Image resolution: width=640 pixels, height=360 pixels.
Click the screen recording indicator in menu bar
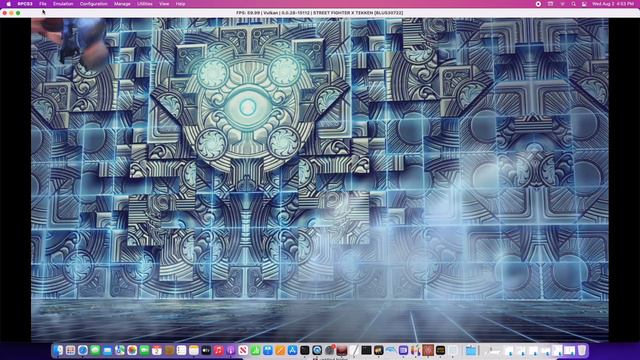(538, 4)
